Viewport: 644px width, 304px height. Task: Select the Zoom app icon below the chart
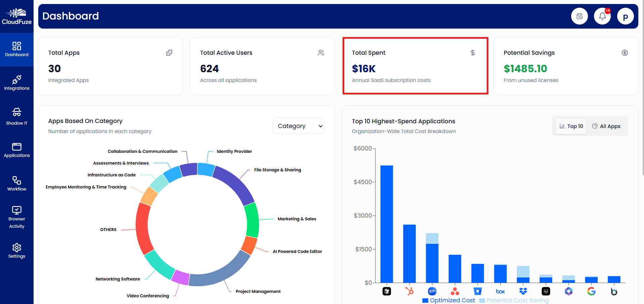(x=432, y=291)
